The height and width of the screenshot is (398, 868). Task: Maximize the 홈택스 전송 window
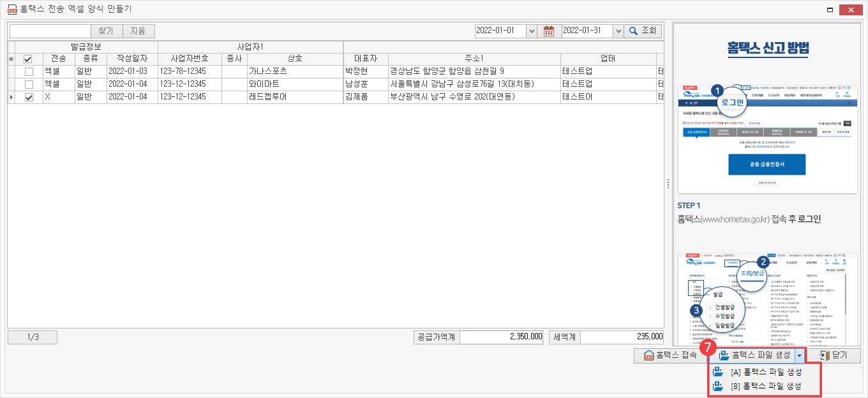click(830, 9)
